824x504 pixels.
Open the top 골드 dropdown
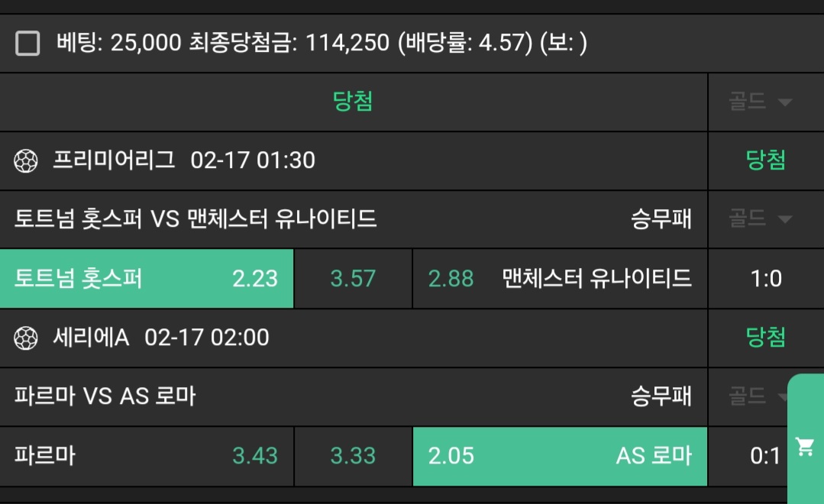pos(760,102)
